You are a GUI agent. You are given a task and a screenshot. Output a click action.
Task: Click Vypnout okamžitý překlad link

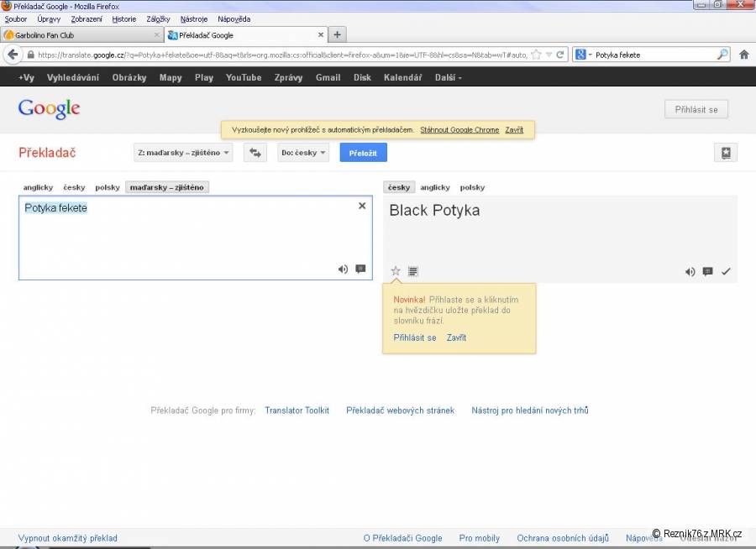tap(67, 538)
